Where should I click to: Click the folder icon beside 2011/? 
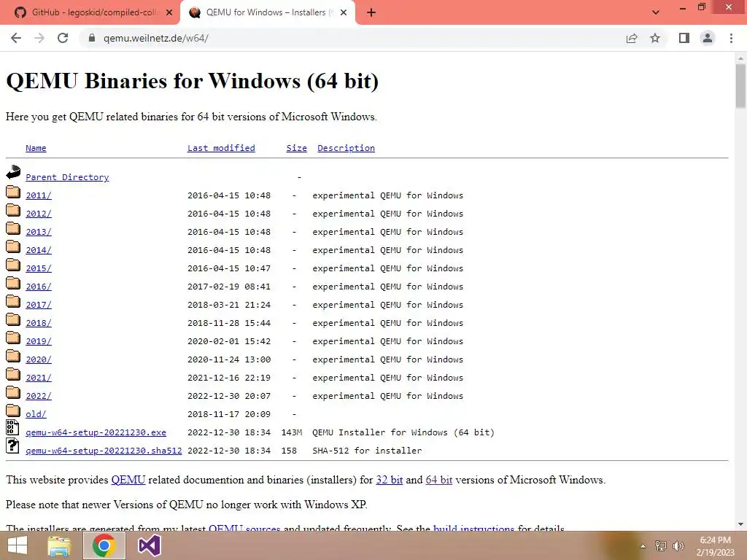point(13,192)
